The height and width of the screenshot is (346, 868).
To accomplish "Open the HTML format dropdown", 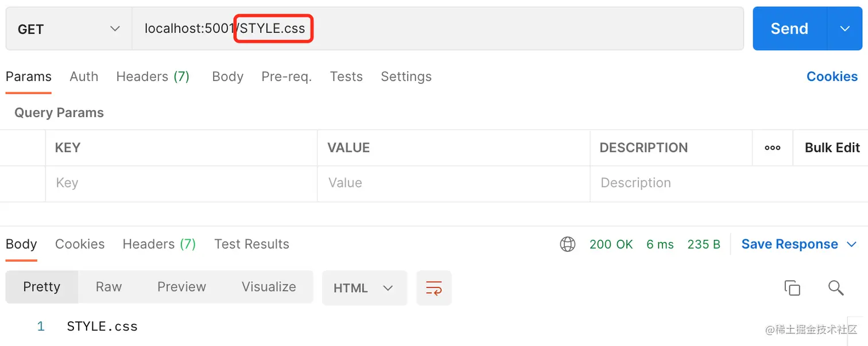I will 364,287.
